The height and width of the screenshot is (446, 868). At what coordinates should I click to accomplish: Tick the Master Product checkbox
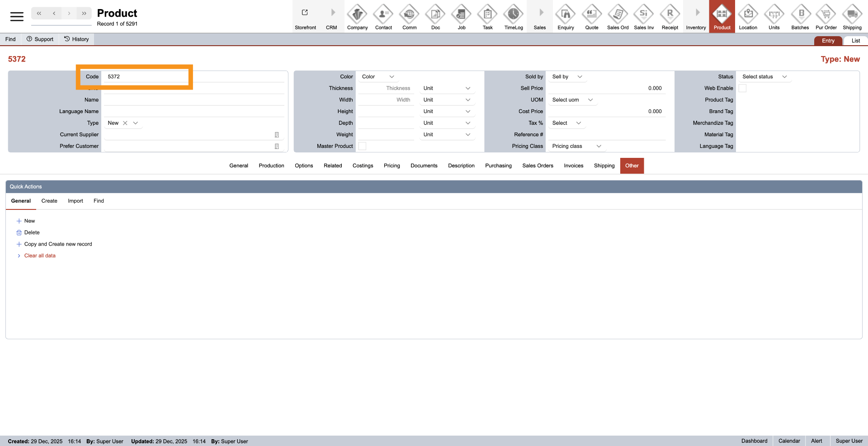pyautogui.click(x=362, y=146)
